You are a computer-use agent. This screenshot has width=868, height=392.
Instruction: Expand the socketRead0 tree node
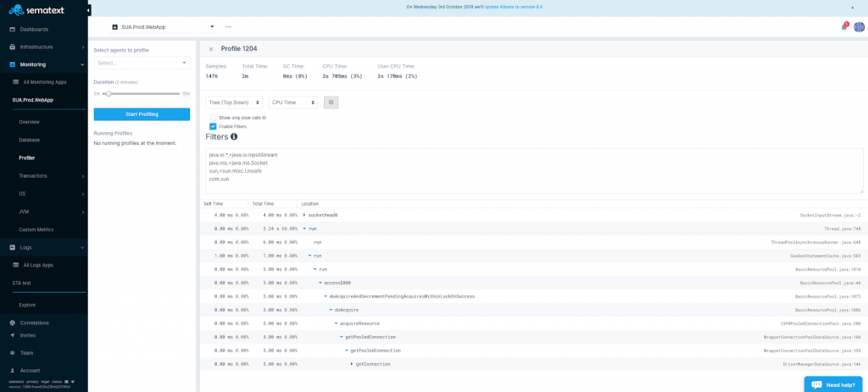[304, 215]
